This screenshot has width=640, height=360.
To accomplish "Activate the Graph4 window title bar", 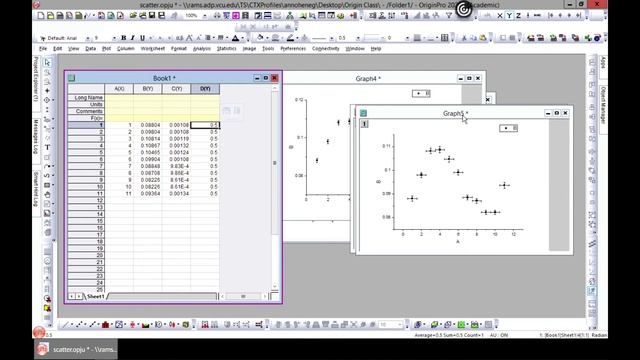I will (368, 78).
